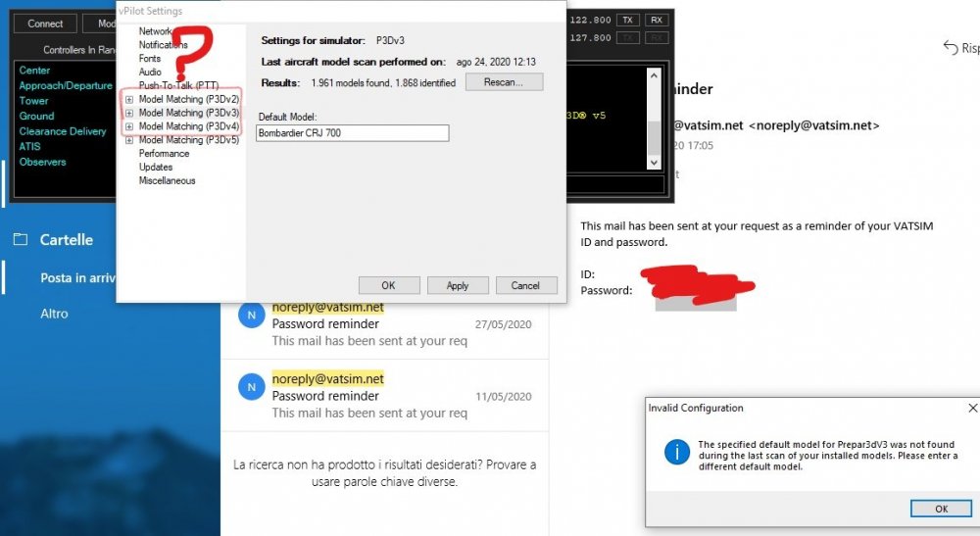The width and height of the screenshot is (980, 536).
Task: Open Password reminder email dated 11/05/2020
Action: [x=385, y=396]
